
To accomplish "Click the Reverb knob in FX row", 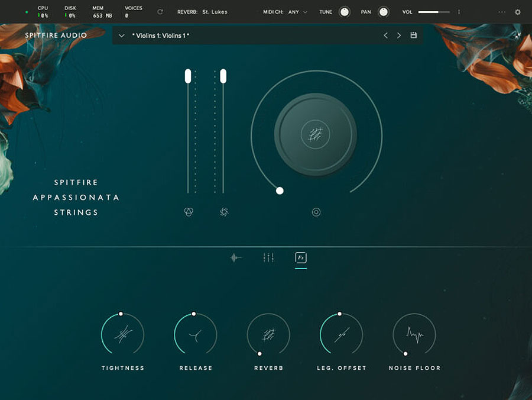I will coord(268,334).
